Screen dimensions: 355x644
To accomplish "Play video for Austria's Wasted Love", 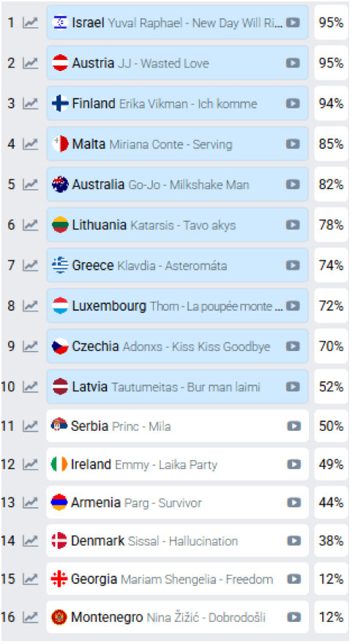I will (x=293, y=63).
